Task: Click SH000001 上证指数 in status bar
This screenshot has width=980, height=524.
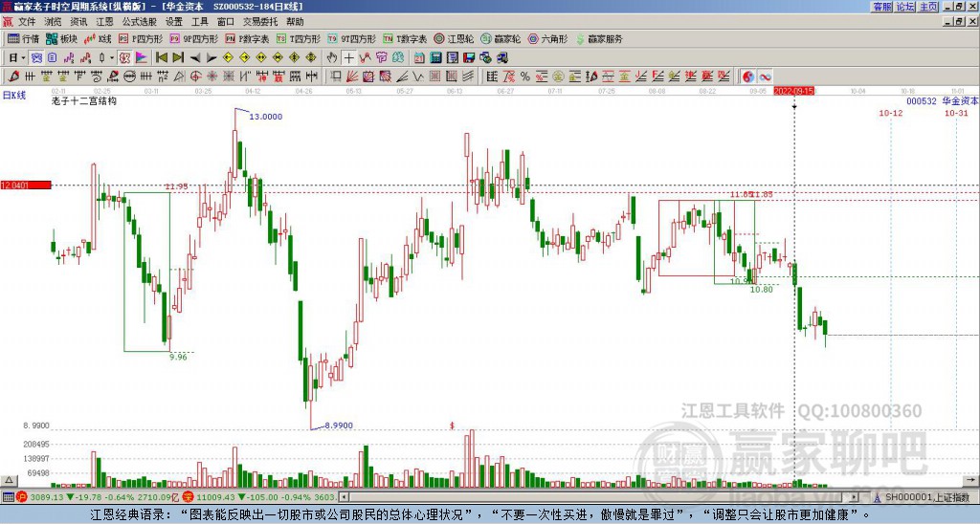Action: tap(927, 497)
